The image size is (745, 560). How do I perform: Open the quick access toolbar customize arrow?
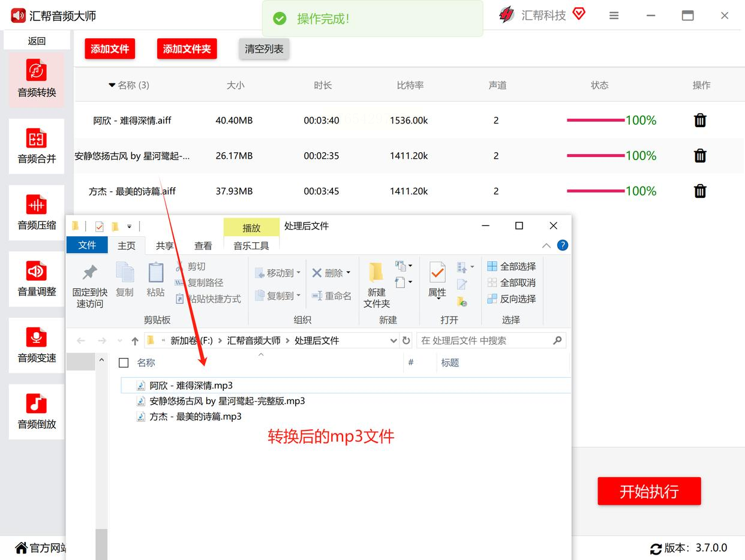(x=129, y=227)
